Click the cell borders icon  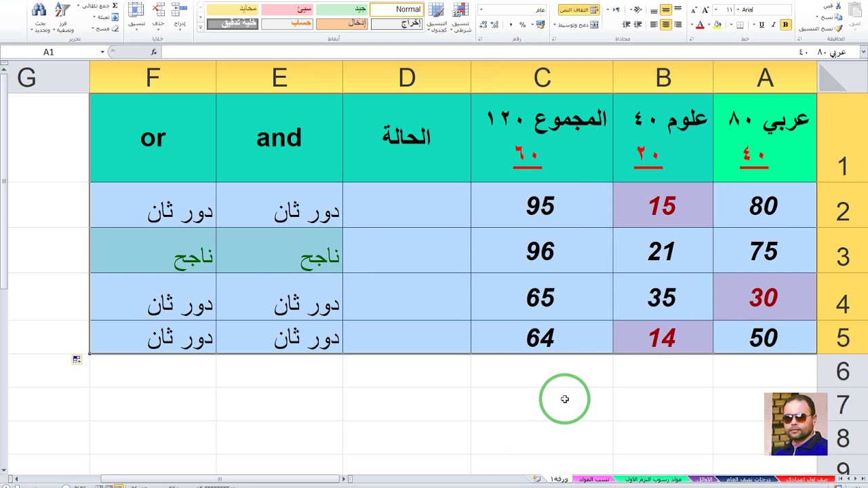(740, 24)
